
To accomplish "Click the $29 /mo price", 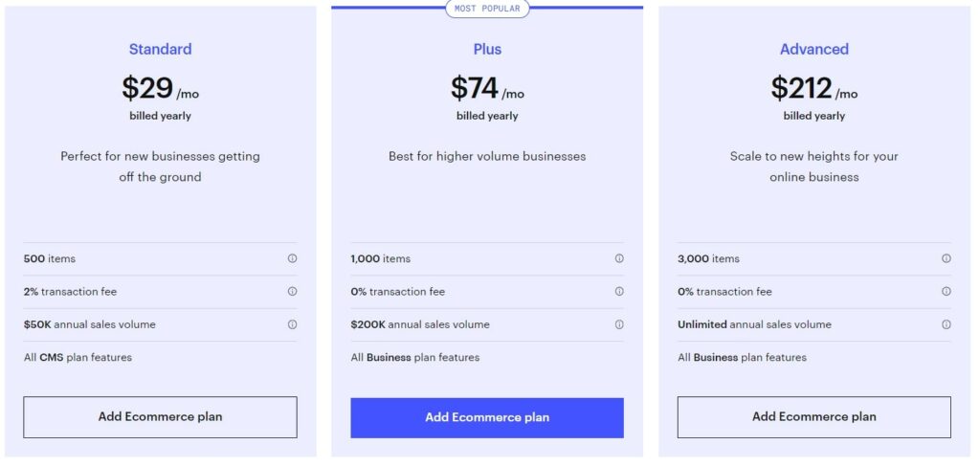I will [x=160, y=88].
